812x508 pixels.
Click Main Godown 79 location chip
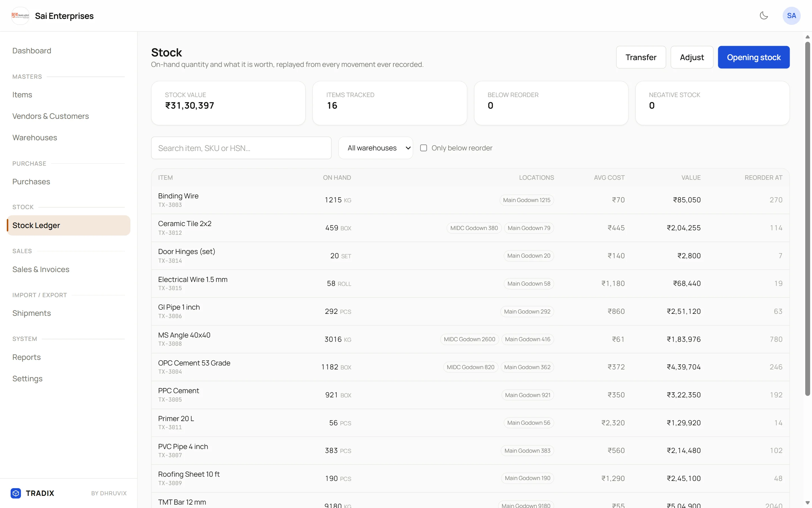tap(529, 228)
